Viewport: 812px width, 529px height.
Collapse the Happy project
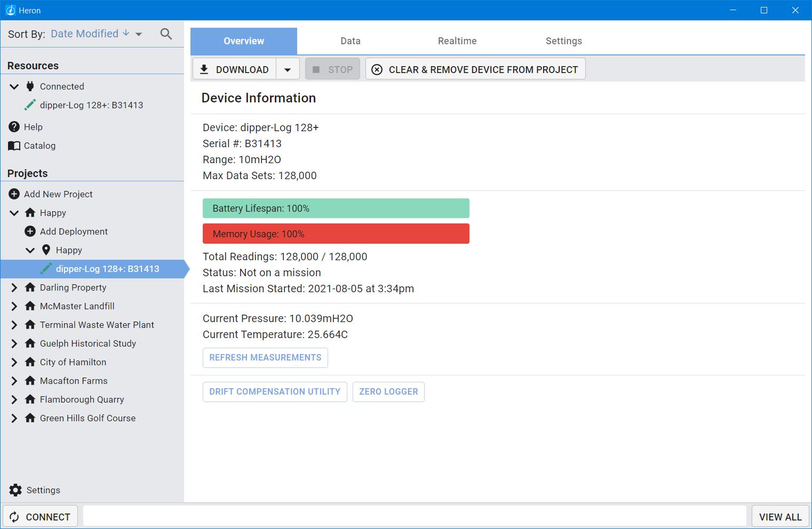pyautogui.click(x=14, y=213)
